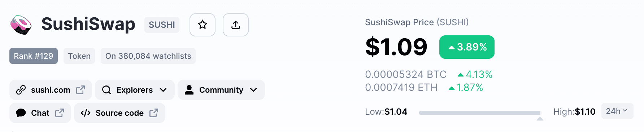
Task: Open the Source code external link icon
Action: point(154,113)
